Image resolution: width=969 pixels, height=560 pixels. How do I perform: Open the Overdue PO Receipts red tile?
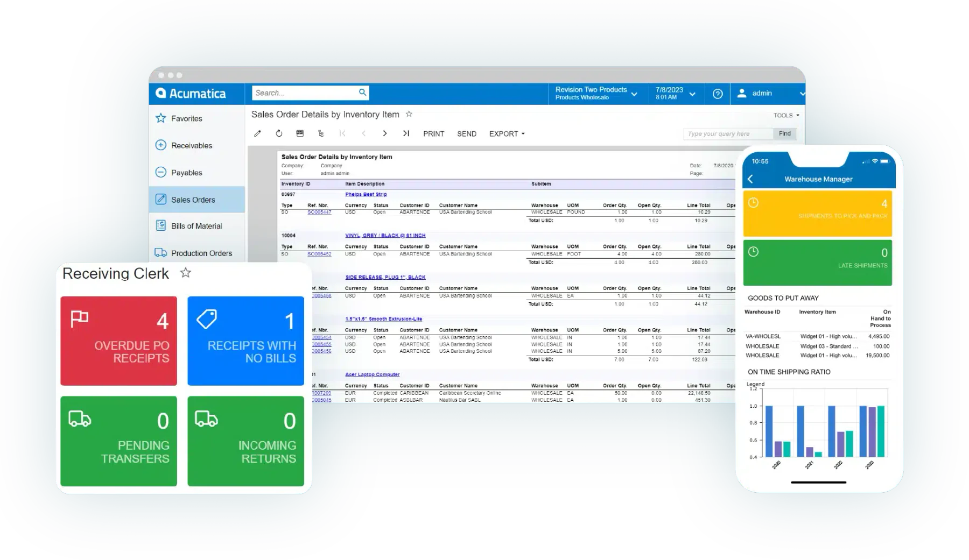pyautogui.click(x=118, y=341)
